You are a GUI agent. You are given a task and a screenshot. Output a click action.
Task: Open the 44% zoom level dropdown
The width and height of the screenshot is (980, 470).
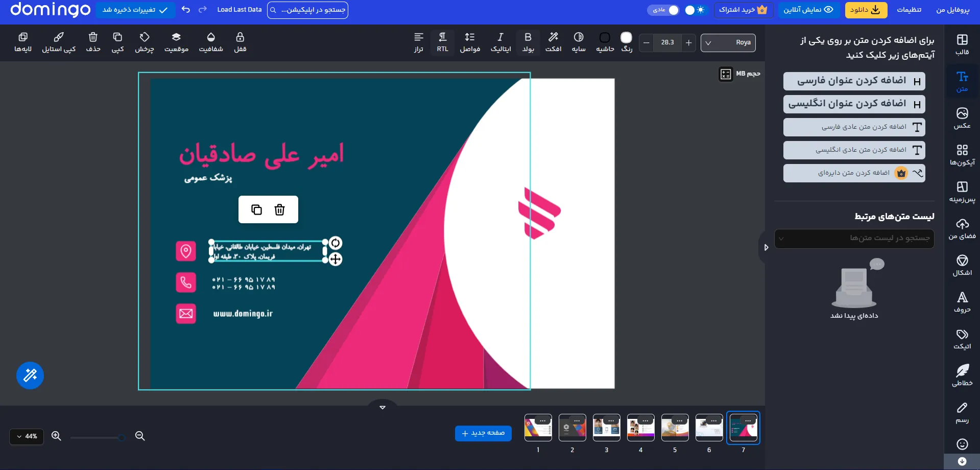coord(27,436)
